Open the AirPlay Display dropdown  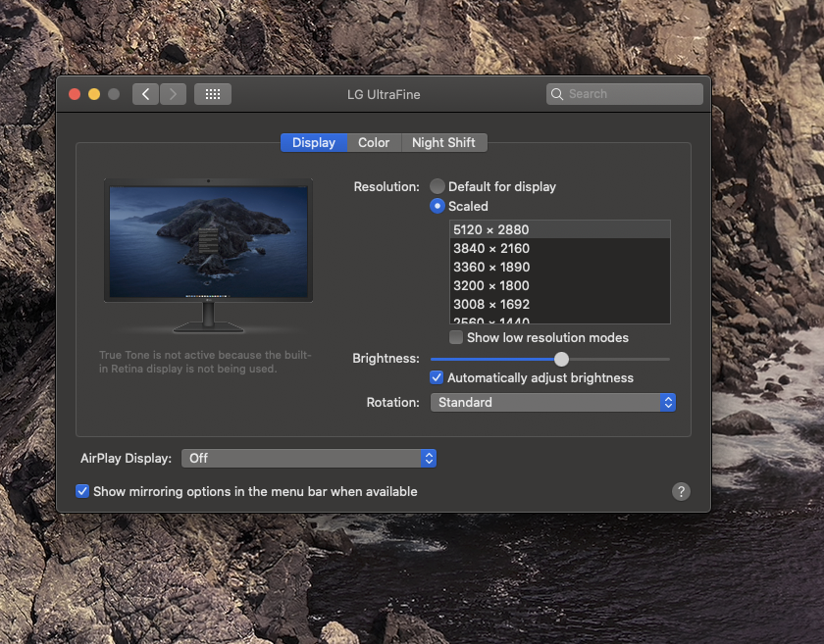pos(309,458)
